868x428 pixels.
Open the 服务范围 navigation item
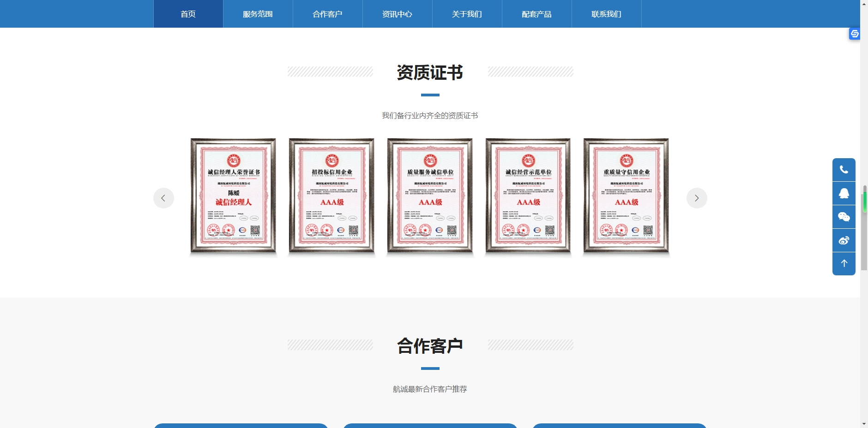point(258,14)
